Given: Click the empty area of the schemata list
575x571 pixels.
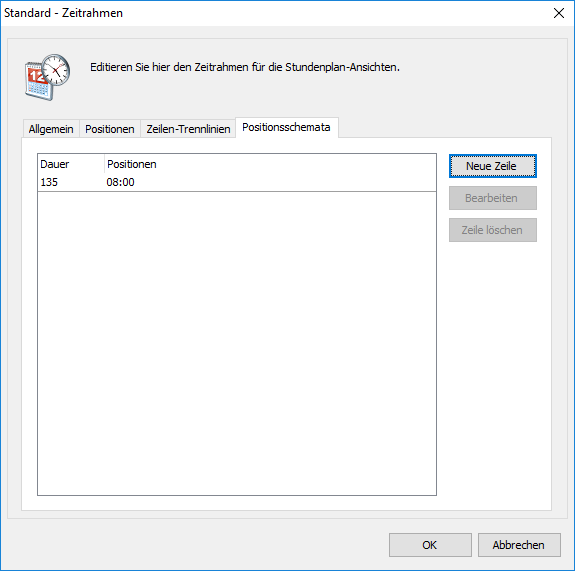Looking at the screenshot, I should (237, 343).
